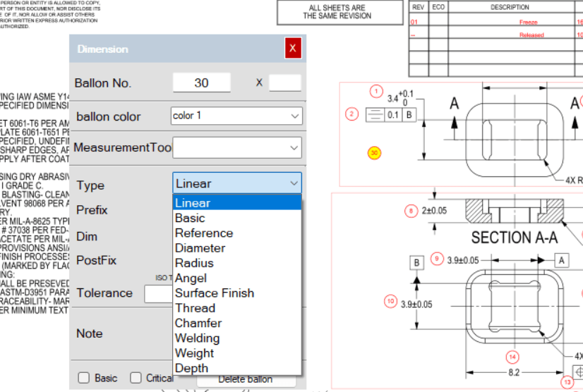The width and height of the screenshot is (583, 392).
Task: Click the 8.2 dimension value
Action: 514,372
